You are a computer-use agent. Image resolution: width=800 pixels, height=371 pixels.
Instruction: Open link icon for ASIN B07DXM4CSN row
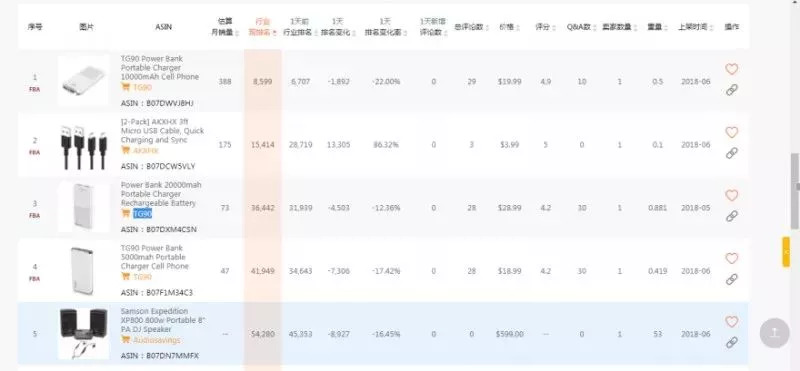click(732, 216)
